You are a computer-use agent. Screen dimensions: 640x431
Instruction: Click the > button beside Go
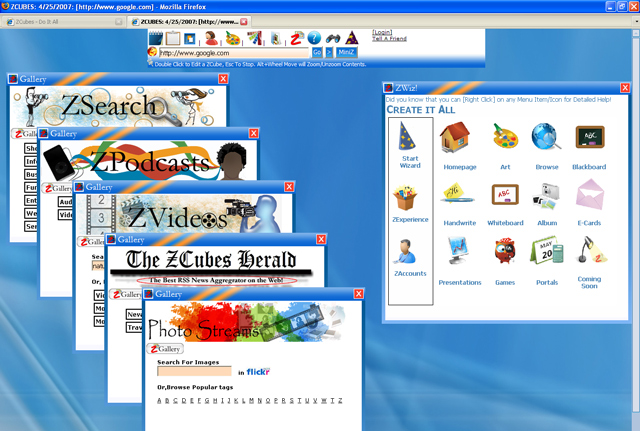(x=329, y=52)
